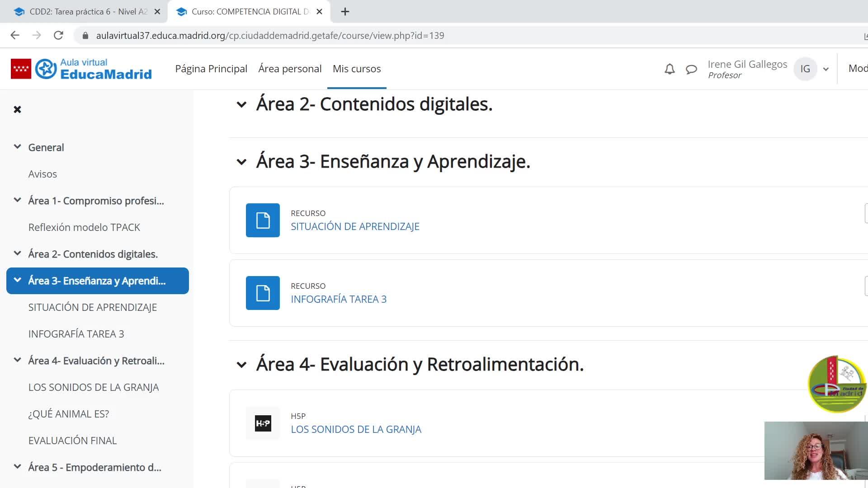This screenshot has width=868, height=488.
Task: Close the course index sidebar with X
Action: pyautogui.click(x=17, y=109)
